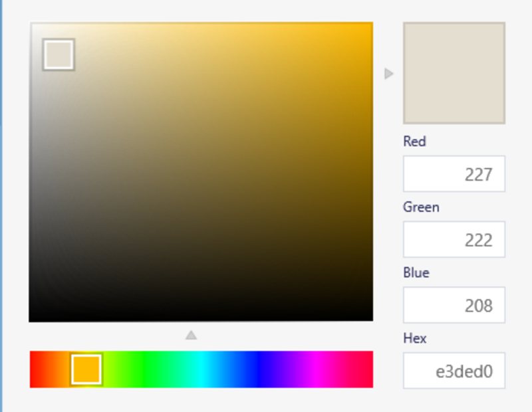The image size is (532, 412).
Task: Click the hue slider orange handle
Action: pyautogui.click(x=86, y=369)
